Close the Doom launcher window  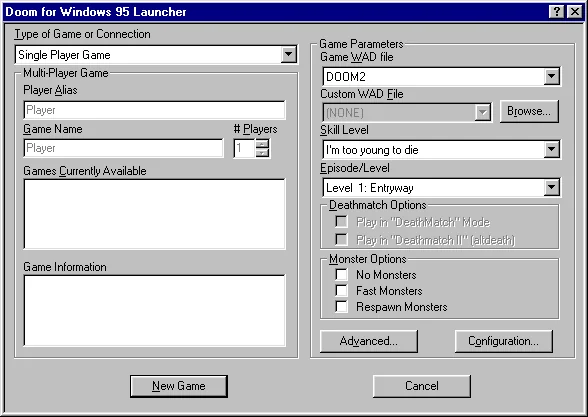[x=574, y=12]
